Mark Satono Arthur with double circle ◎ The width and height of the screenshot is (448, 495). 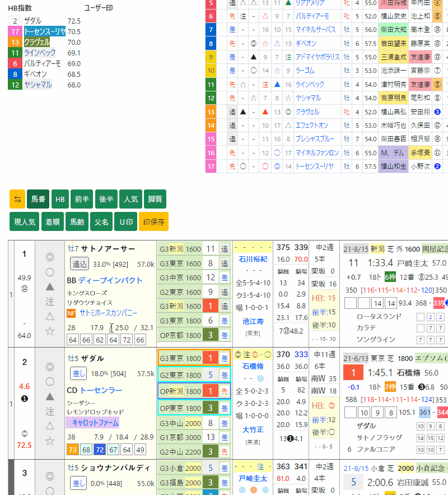[50, 257]
